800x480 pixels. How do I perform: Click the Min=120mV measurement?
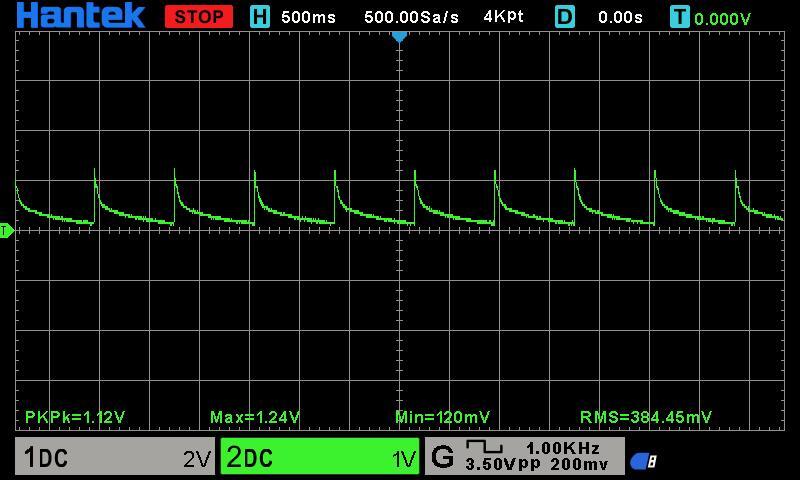coord(443,417)
